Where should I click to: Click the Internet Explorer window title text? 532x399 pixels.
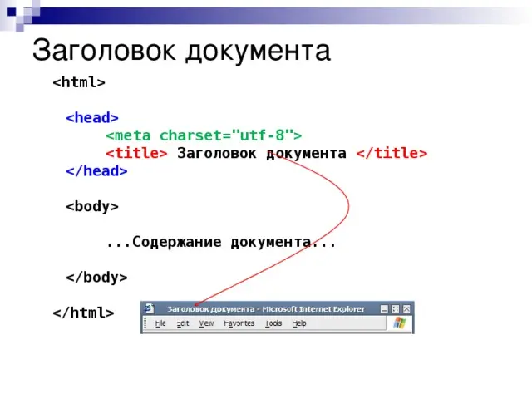(266, 309)
